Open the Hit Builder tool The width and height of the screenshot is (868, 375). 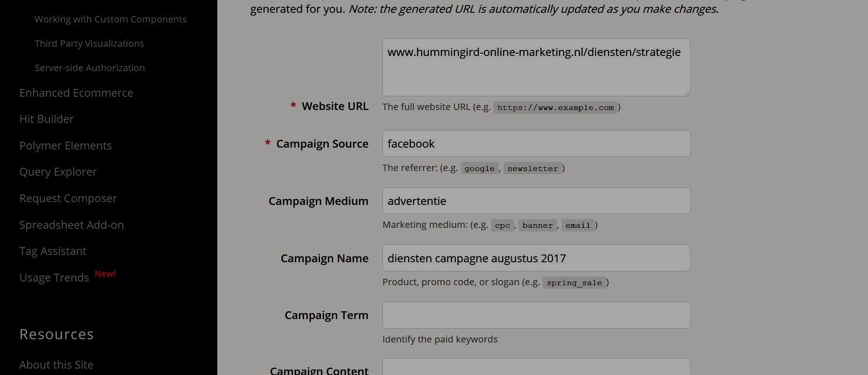click(46, 119)
